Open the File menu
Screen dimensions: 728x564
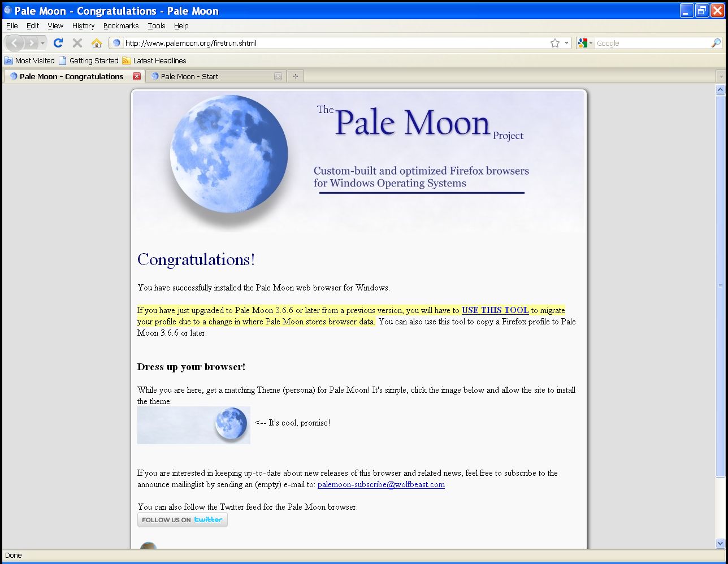12,25
